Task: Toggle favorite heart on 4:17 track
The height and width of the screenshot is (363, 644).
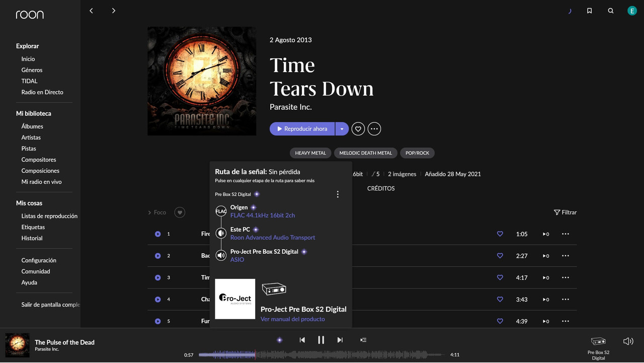Action: tap(500, 277)
